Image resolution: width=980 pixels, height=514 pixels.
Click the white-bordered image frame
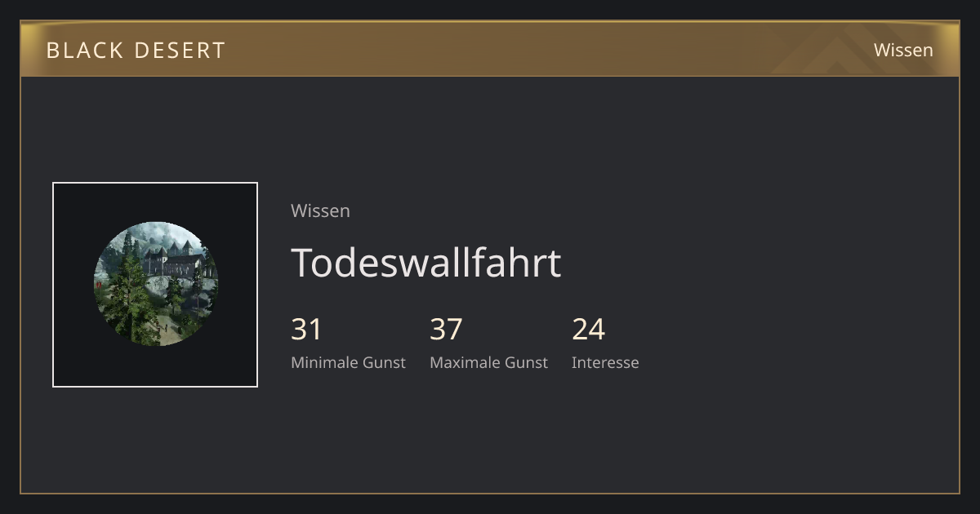(x=155, y=285)
